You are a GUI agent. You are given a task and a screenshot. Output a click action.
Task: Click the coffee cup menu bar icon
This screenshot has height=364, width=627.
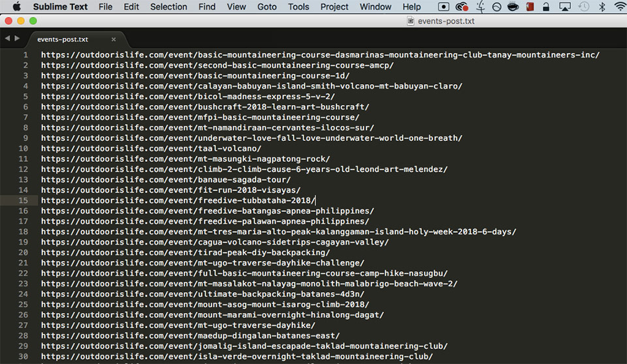[x=513, y=7]
